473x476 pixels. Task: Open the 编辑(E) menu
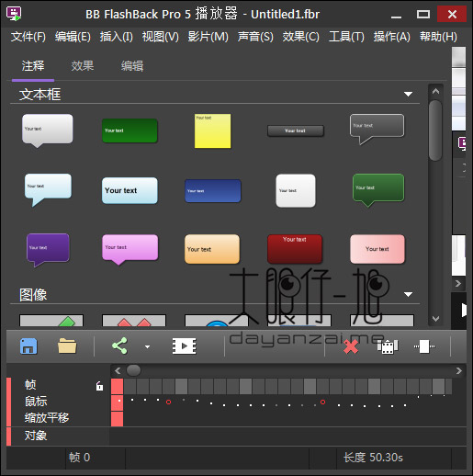click(x=73, y=37)
